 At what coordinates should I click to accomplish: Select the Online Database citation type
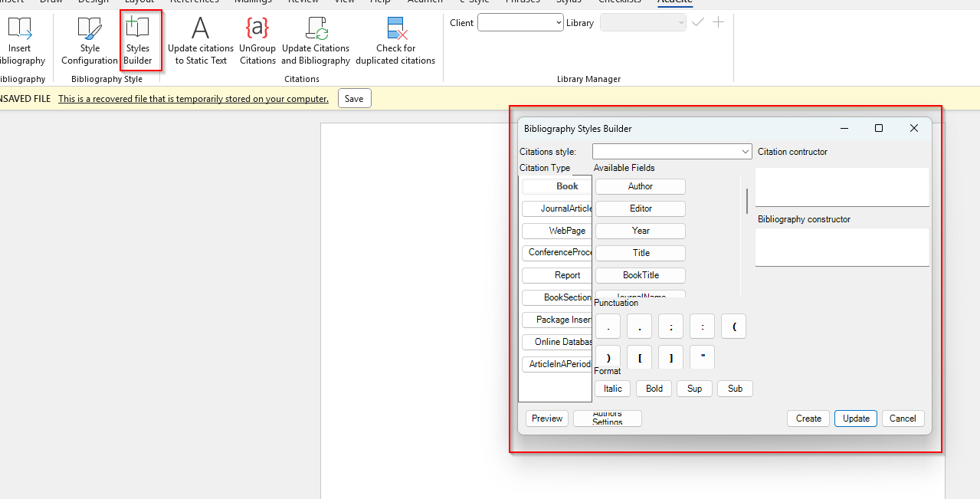(x=557, y=342)
